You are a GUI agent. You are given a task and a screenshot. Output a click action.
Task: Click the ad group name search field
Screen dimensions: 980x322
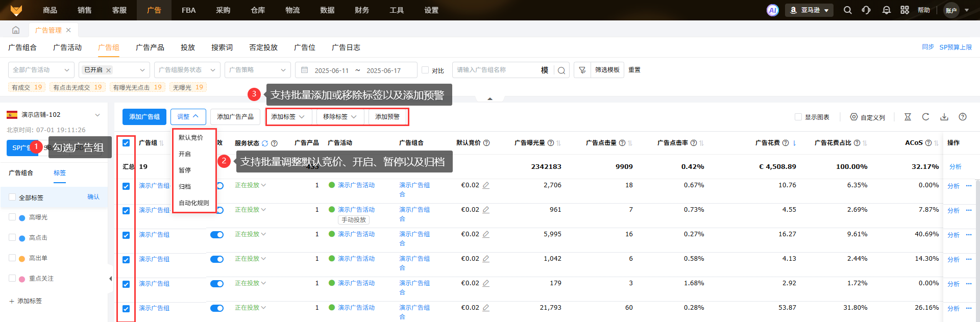click(x=495, y=70)
